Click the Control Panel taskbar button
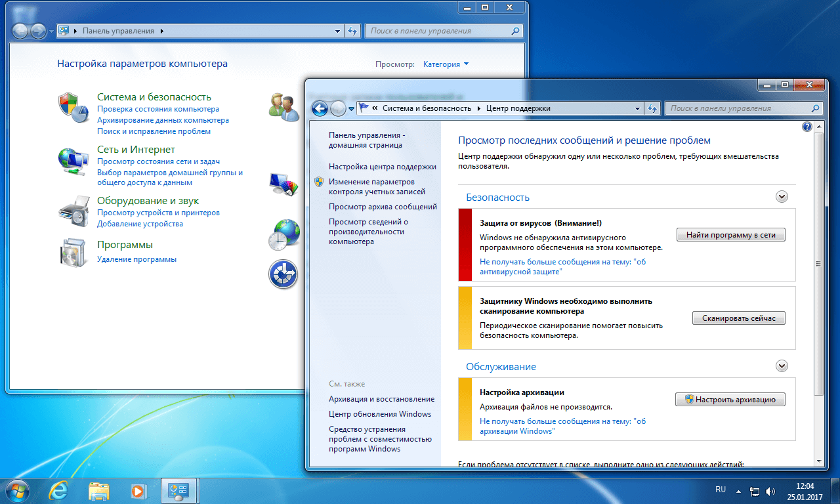This screenshot has width=840, height=504. click(180, 490)
